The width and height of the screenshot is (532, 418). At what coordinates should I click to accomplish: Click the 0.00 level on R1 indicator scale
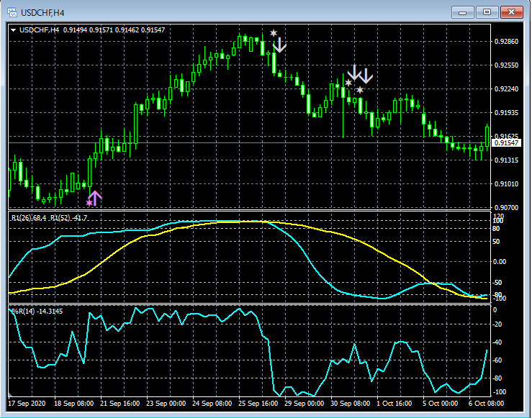[x=500, y=262]
